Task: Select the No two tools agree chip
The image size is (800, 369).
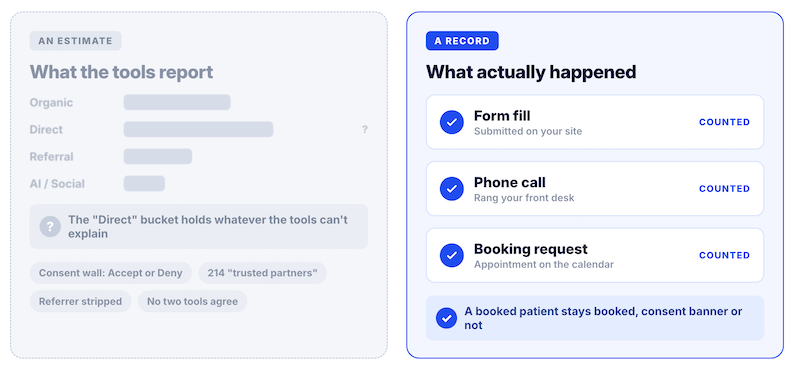Action: click(192, 301)
